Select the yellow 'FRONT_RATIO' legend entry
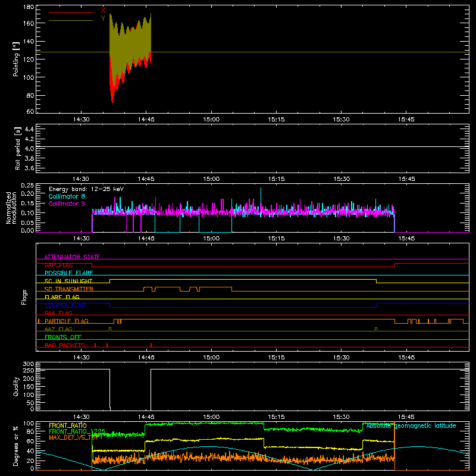This screenshot has width=476, height=476. [x=68, y=425]
